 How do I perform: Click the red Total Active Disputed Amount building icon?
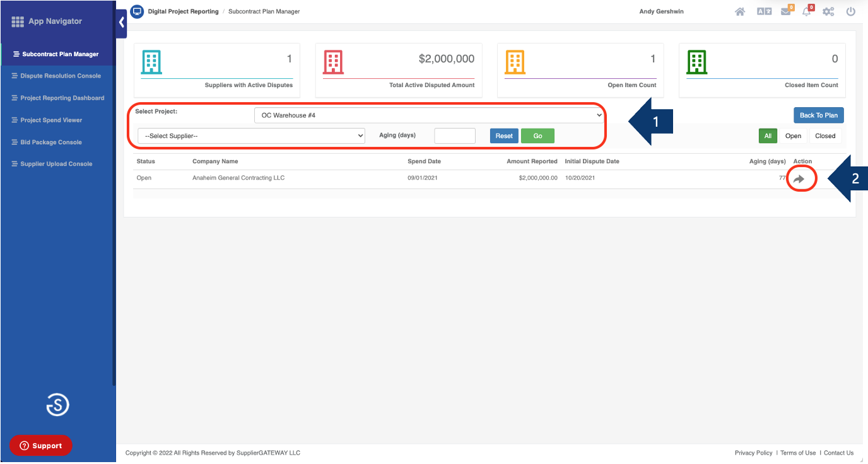tap(333, 62)
